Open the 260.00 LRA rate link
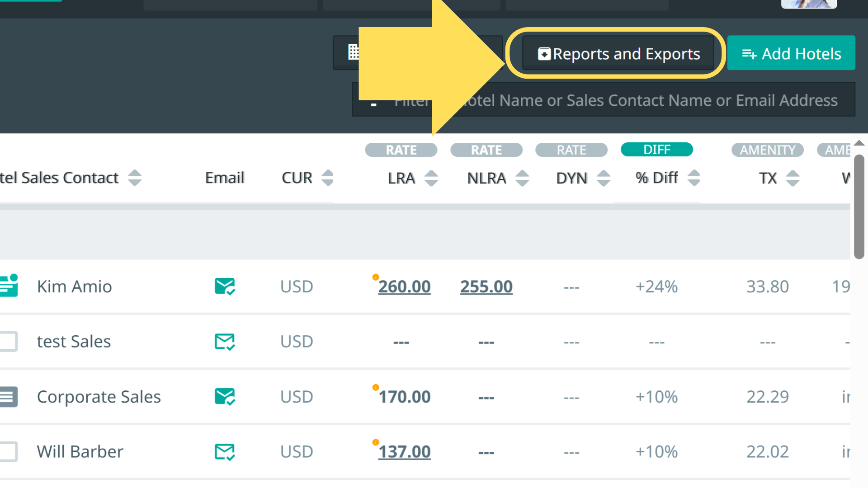The image size is (868, 488). click(404, 287)
